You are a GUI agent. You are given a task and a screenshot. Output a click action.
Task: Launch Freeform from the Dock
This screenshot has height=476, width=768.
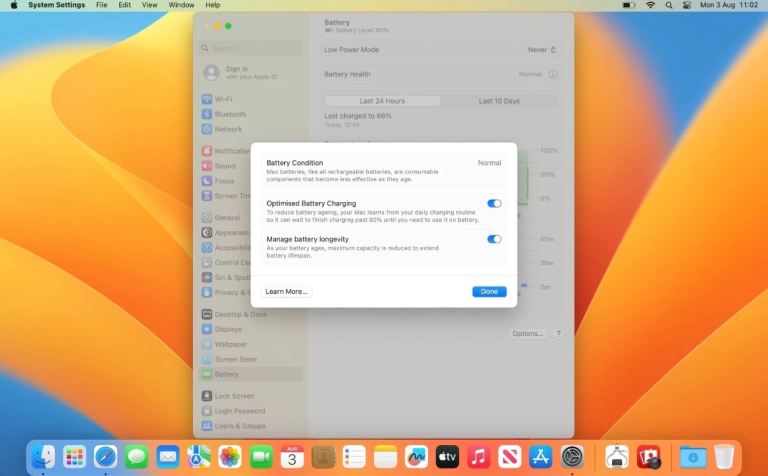coord(416,457)
